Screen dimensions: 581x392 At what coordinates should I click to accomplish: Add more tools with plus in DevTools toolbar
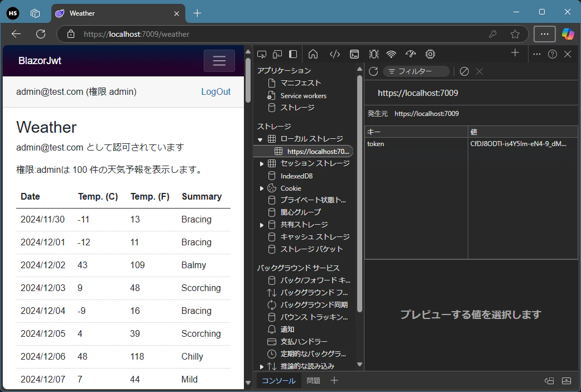click(515, 54)
